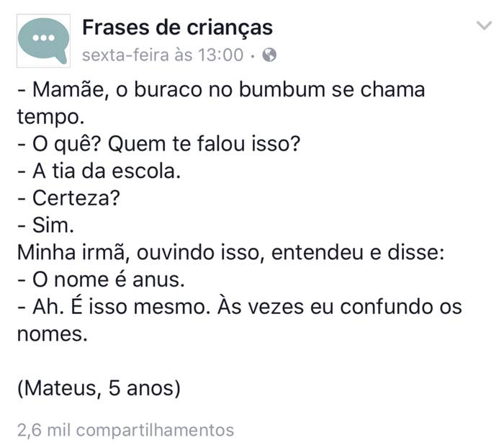View the 2,6 mil compartilhamentos list
Screen dimensions: 504x448
pos(126,430)
